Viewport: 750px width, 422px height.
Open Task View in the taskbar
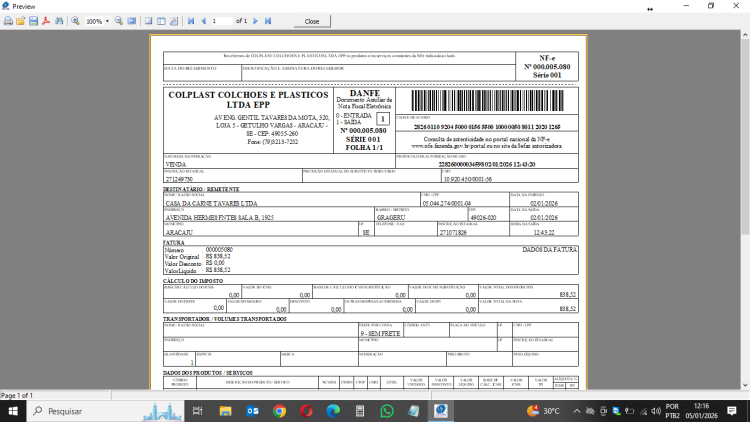[x=198, y=411]
